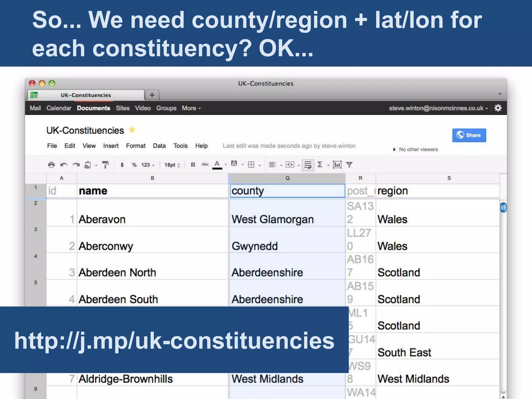
Task: Expand background color dropdown arrow
Action: [x=243, y=165]
